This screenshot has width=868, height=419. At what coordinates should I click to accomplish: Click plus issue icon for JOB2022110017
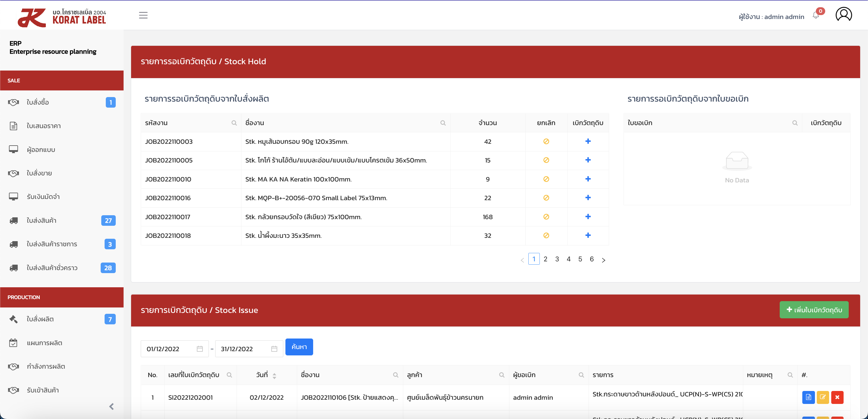tap(588, 216)
